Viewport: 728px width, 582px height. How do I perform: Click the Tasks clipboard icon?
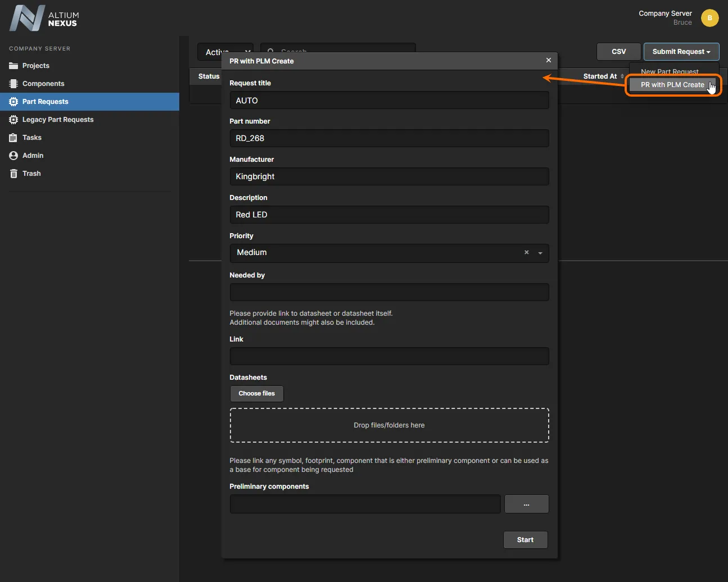pyautogui.click(x=13, y=138)
